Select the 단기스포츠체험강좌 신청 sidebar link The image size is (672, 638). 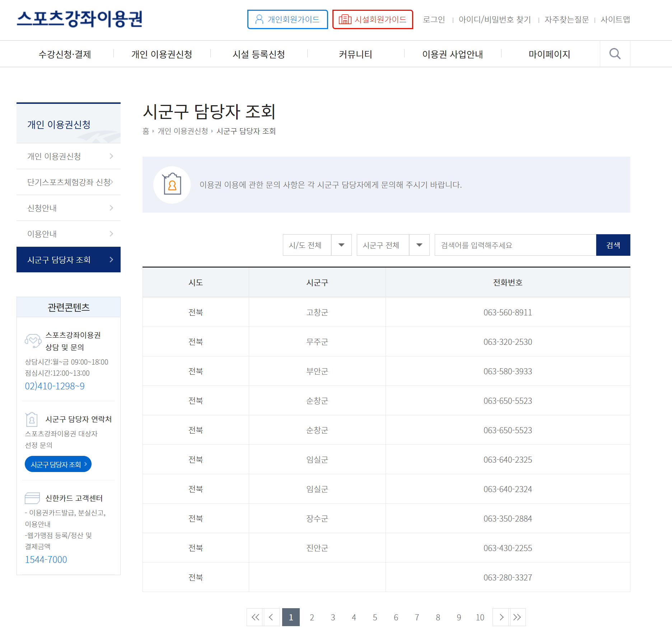[x=68, y=182]
